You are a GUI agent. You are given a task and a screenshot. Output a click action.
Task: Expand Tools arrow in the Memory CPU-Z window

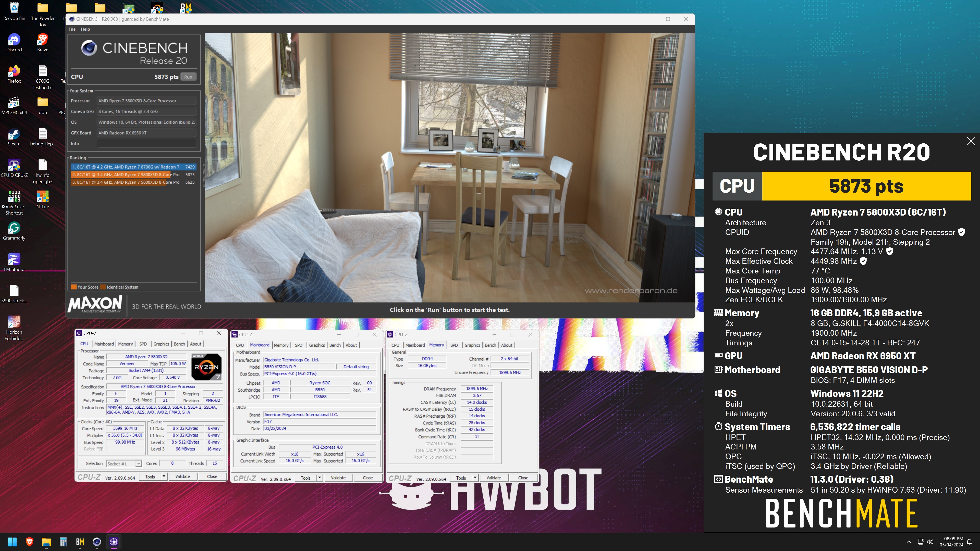click(x=475, y=478)
